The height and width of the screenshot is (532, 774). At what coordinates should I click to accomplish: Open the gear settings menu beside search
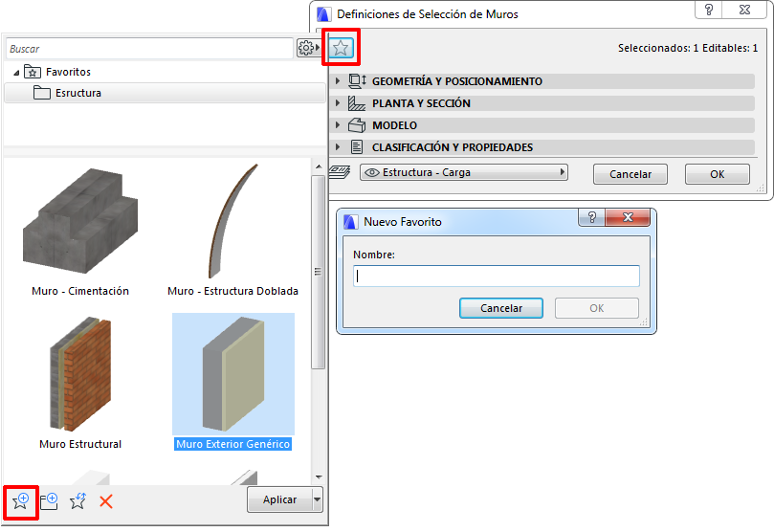click(x=308, y=48)
